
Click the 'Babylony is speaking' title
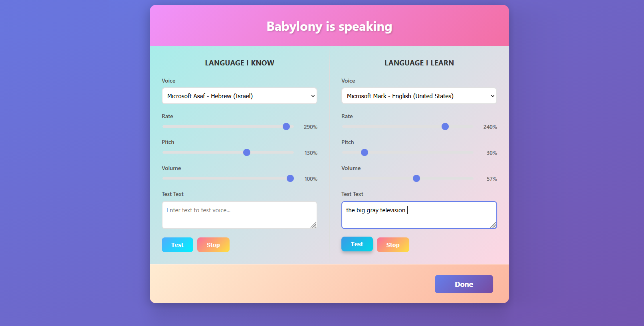(329, 26)
